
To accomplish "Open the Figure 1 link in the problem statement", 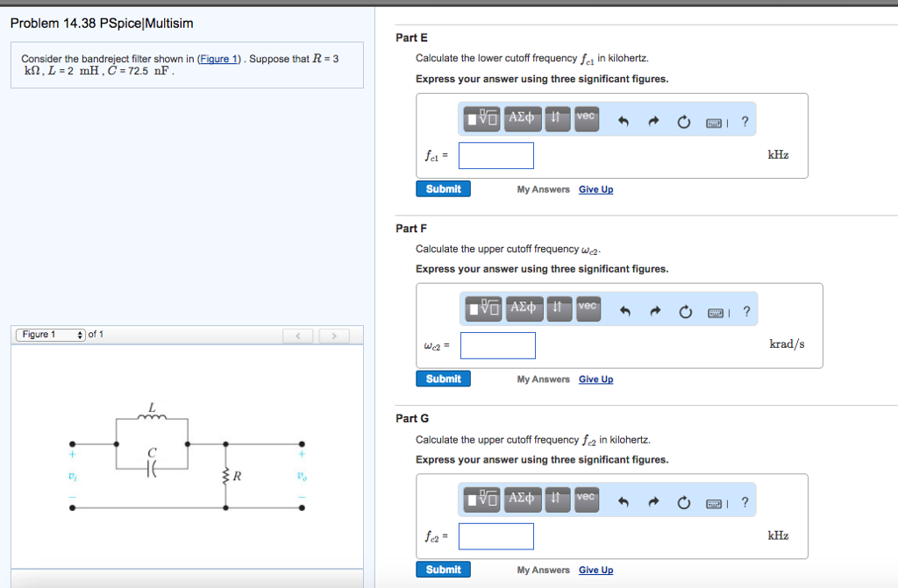I will (217, 59).
